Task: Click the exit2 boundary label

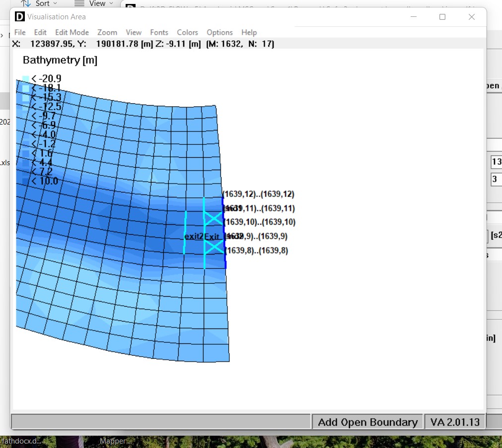Action: click(x=194, y=237)
